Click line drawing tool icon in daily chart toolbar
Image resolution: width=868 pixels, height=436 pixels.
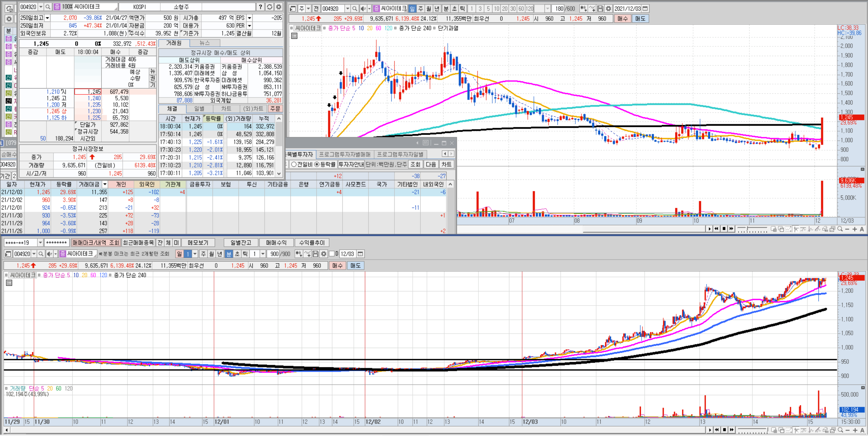coord(592,9)
